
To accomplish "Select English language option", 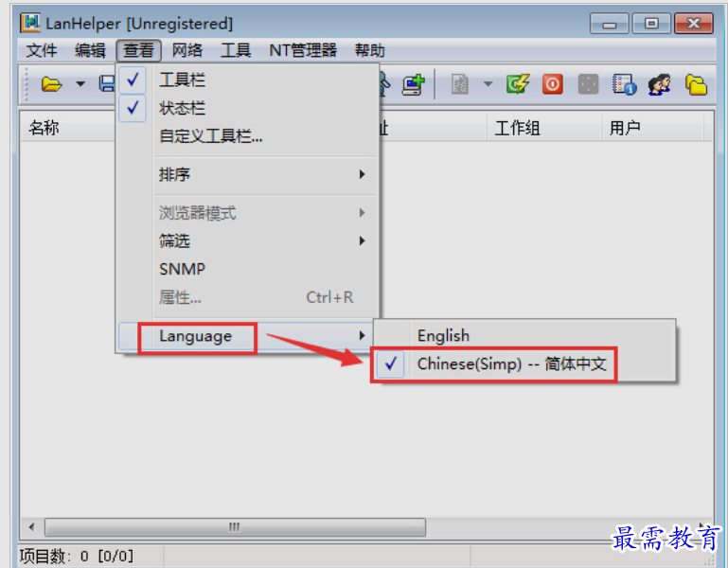I will point(524,335).
